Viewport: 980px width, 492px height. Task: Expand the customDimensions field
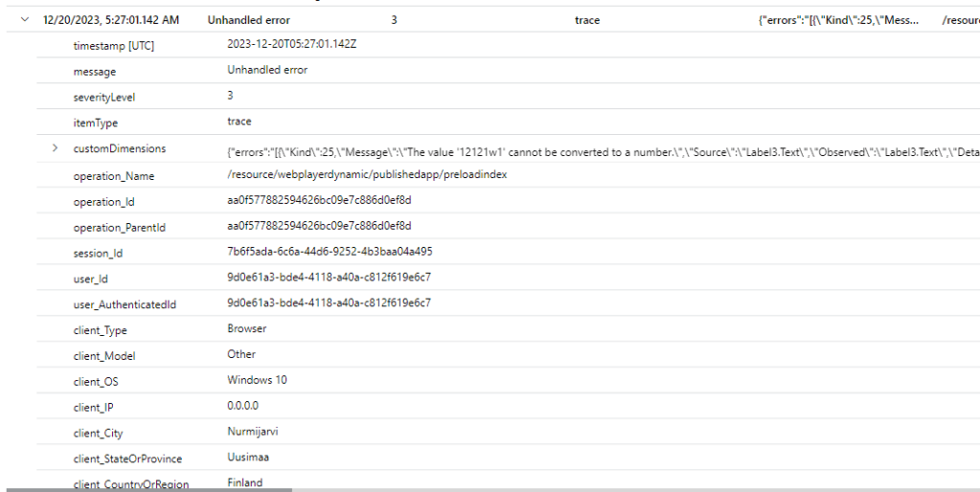55,148
